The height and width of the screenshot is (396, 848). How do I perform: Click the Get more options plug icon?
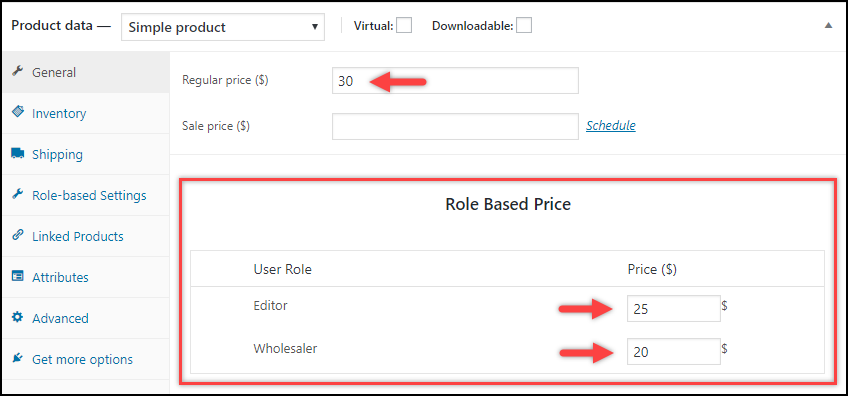[17, 358]
